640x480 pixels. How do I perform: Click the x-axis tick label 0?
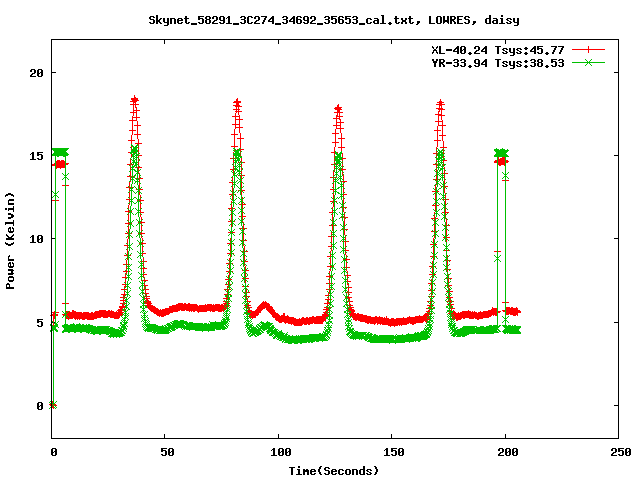54,452
